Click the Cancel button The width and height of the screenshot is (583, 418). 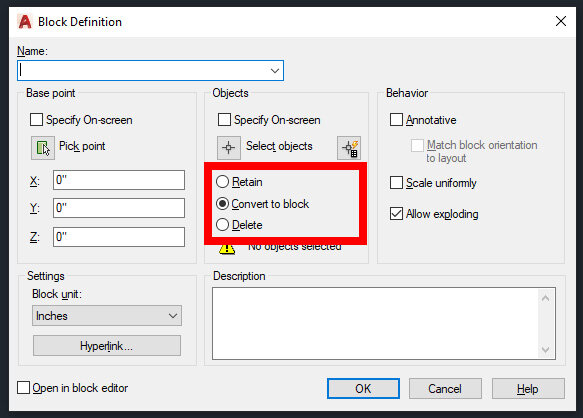[445, 389]
